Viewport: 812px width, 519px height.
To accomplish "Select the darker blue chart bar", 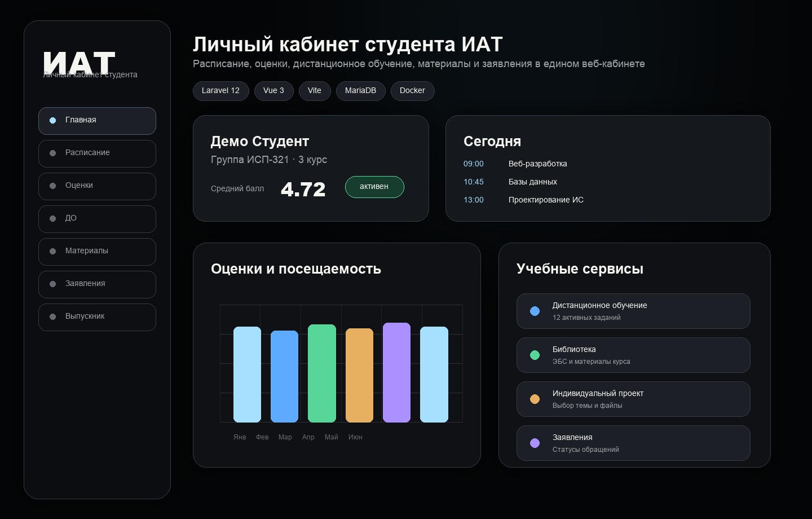I will click(x=284, y=376).
